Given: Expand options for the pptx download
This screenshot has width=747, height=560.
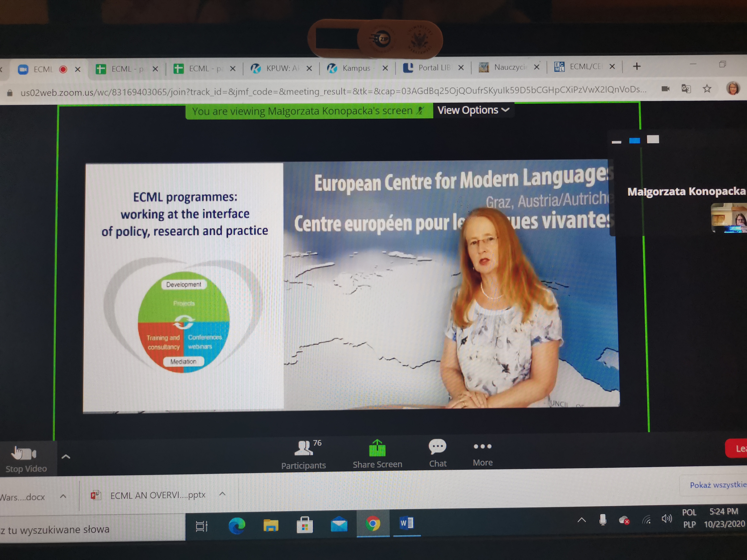Looking at the screenshot, I should (222, 494).
